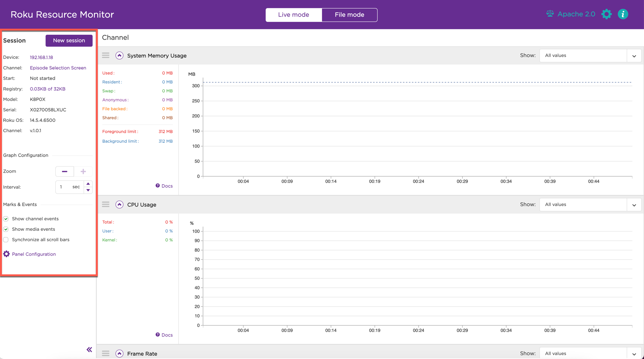Open CPU Usage Show values dropdown
The image size is (644, 359).
coord(590,205)
